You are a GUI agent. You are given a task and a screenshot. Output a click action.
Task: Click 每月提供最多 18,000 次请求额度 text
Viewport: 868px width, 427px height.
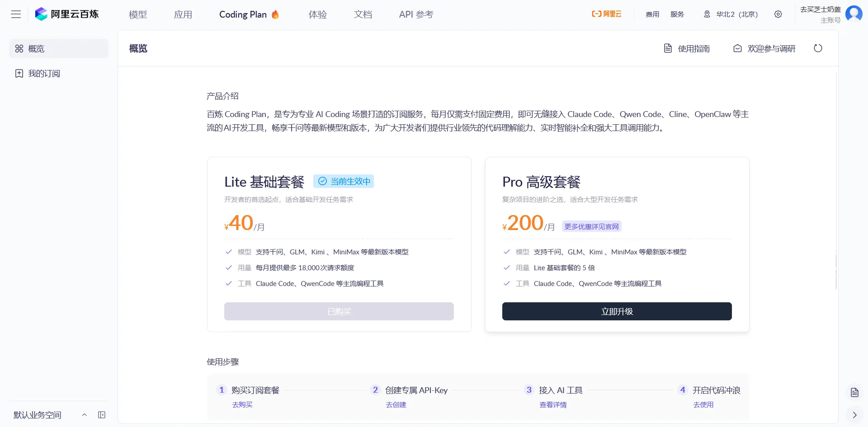305,267
